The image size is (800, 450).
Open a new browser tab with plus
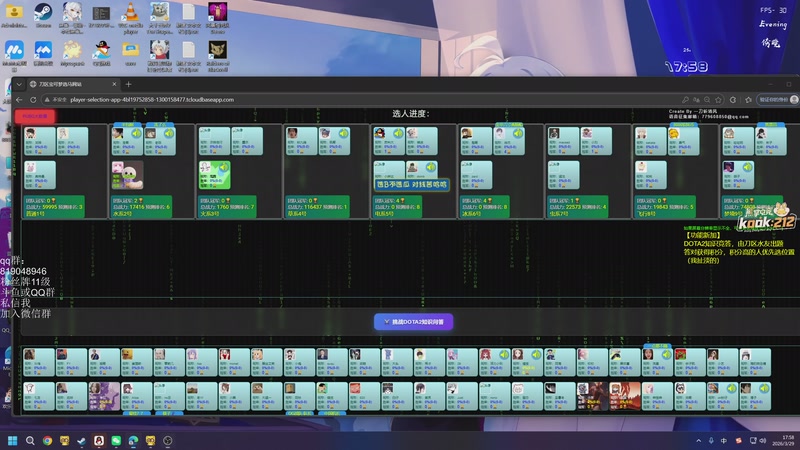click(129, 84)
